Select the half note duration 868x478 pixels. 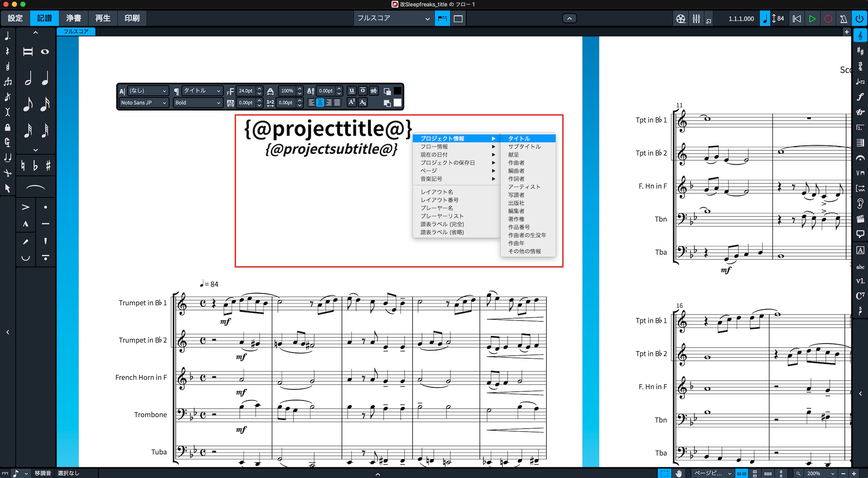[28, 78]
